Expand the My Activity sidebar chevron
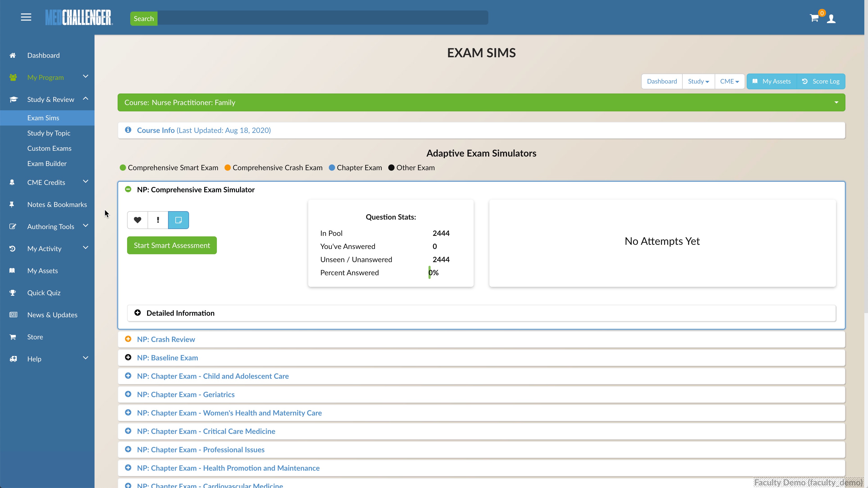The image size is (868, 488). tap(86, 248)
